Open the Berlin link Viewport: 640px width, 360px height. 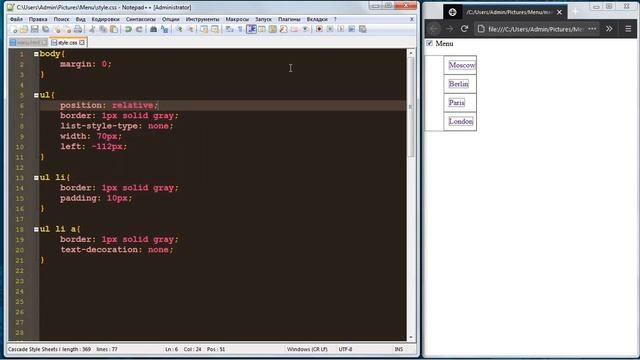(458, 84)
